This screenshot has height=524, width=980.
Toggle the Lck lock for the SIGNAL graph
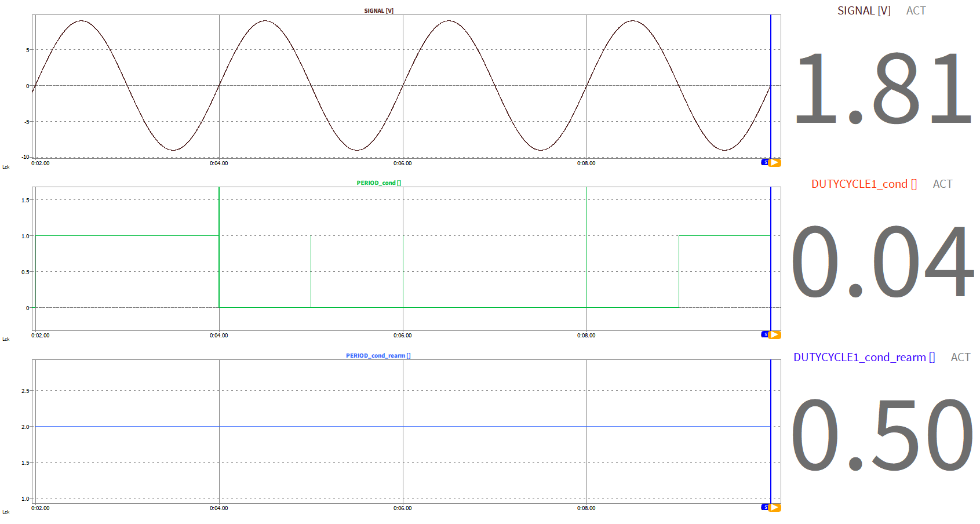coord(6,167)
